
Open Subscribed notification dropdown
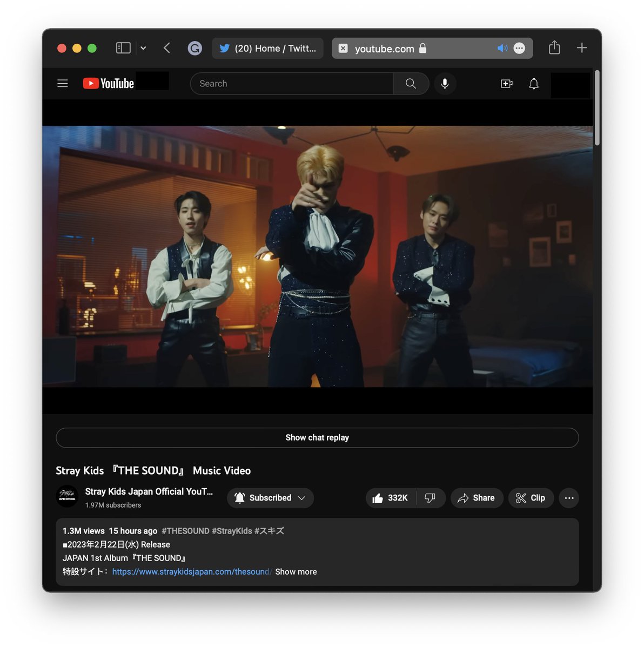(270, 498)
